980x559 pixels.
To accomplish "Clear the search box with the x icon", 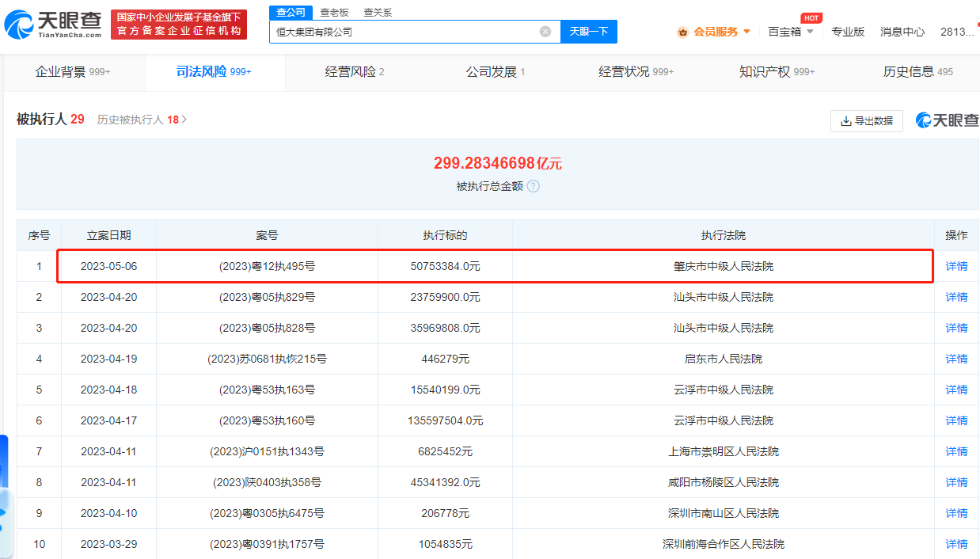I will [x=544, y=32].
